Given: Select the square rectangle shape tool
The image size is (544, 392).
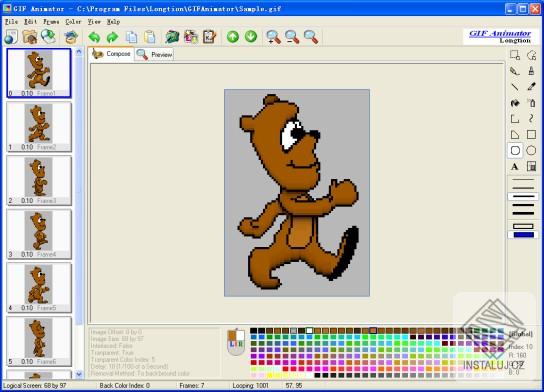Looking at the screenshot, I should [531, 135].
